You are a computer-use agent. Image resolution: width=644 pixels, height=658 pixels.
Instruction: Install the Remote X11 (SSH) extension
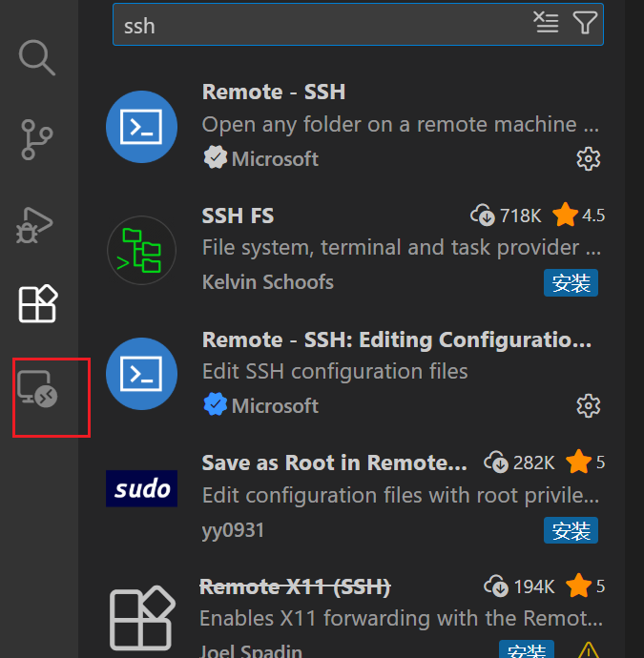point(527,649)
